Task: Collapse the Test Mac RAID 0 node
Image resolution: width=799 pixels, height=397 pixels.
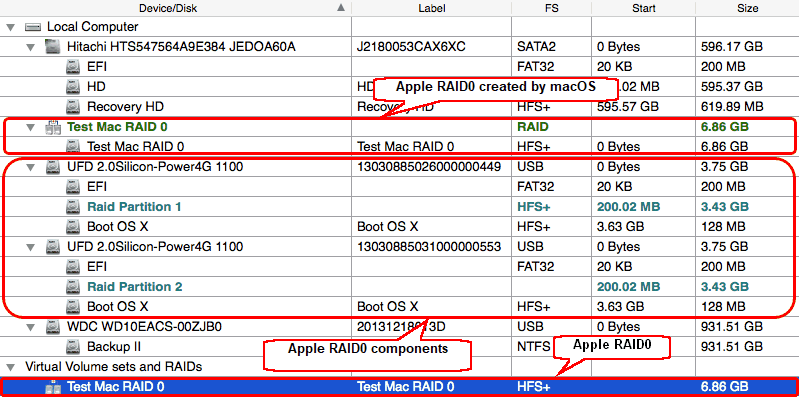Action: [31, 127]
